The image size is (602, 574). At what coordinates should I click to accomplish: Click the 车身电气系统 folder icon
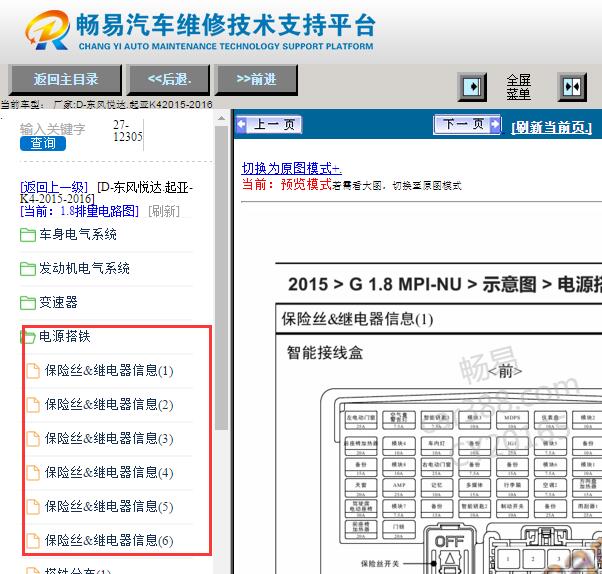[28, 235]
